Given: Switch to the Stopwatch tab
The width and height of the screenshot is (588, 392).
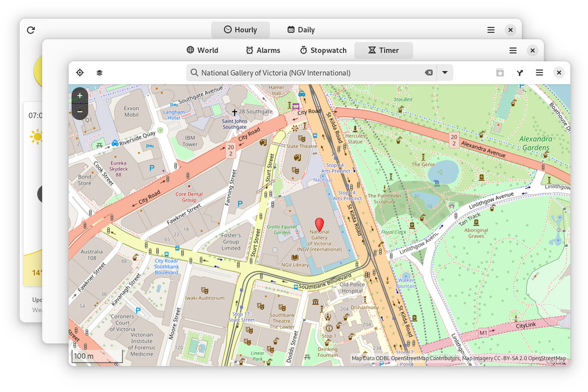Looking at the screenshot, I should (323, 51).
